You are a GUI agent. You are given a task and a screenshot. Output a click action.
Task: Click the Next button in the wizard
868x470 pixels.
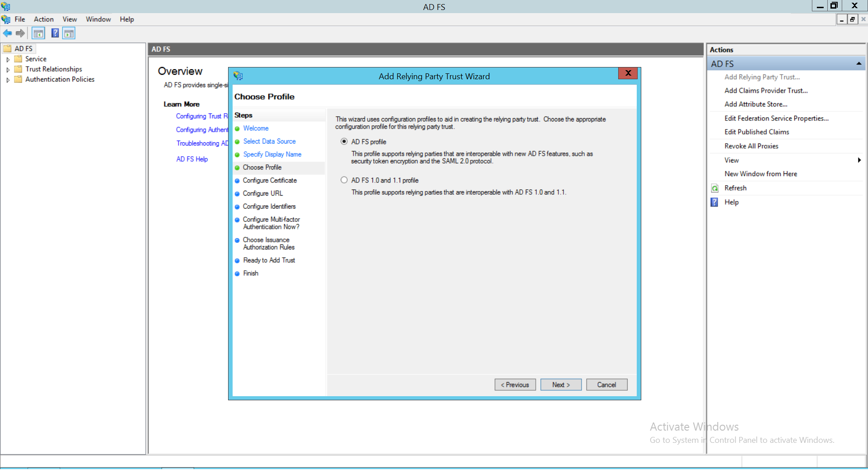pyautogui.click(x=560, y=384)
